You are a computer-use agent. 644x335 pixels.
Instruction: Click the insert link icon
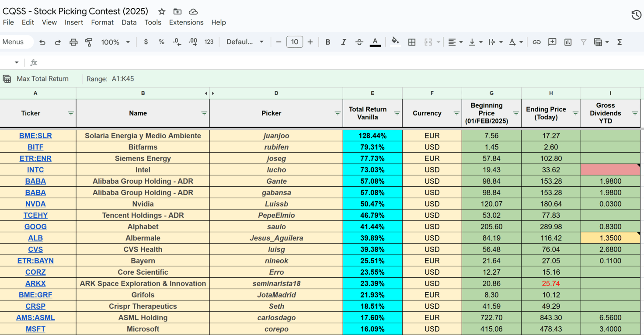(536, 42)
